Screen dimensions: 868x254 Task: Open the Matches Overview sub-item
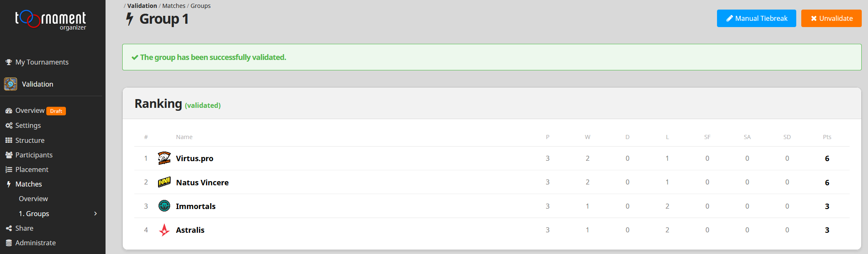(x=33, y=199)
